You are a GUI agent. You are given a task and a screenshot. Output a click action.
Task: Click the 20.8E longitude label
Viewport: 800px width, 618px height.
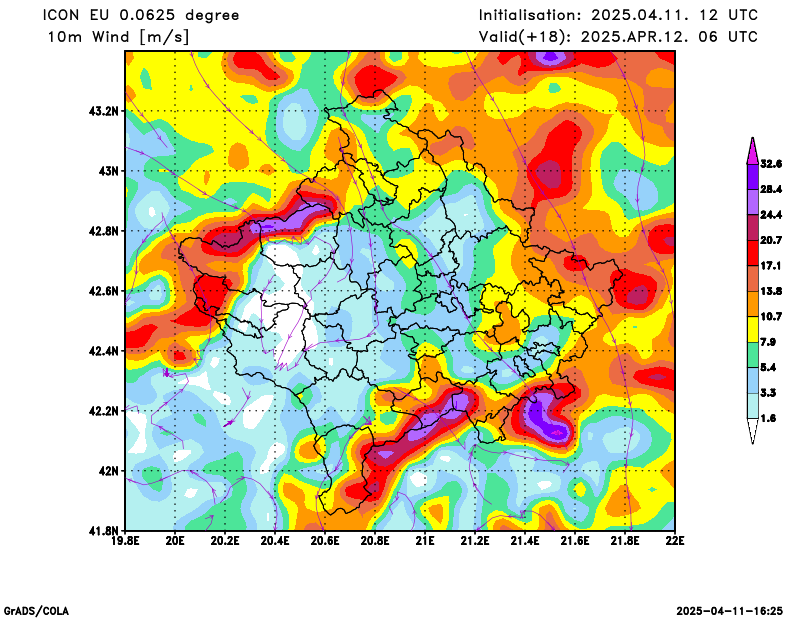[375, 541]
